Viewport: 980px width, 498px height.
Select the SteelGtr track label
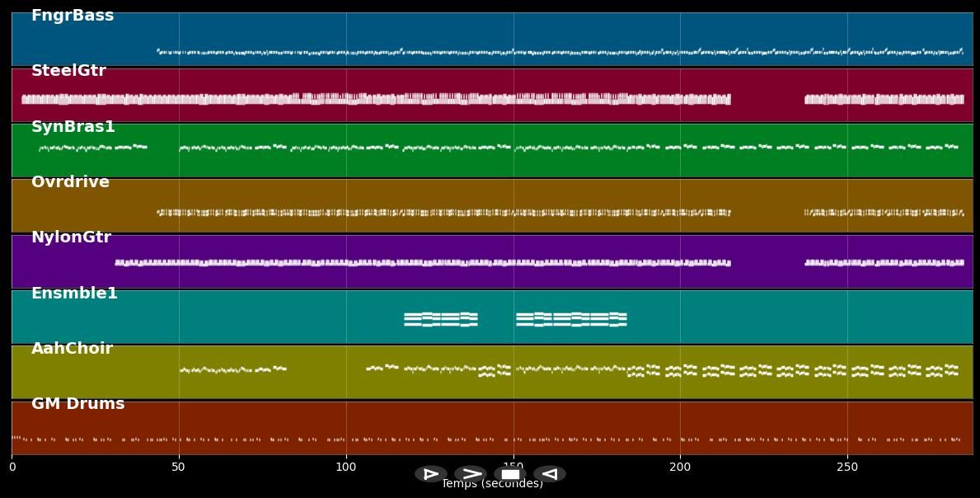(x=70, y=71)
